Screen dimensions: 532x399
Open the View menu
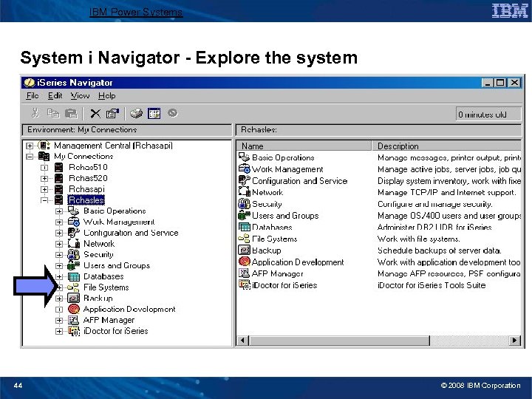(x=80, y=95)
